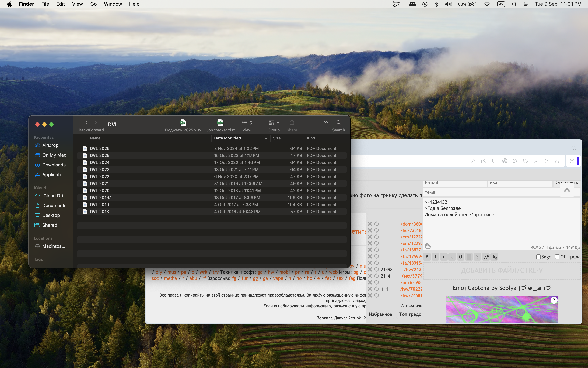
Task: Open the Finder View style selector
Action: (x=247, y=122)
